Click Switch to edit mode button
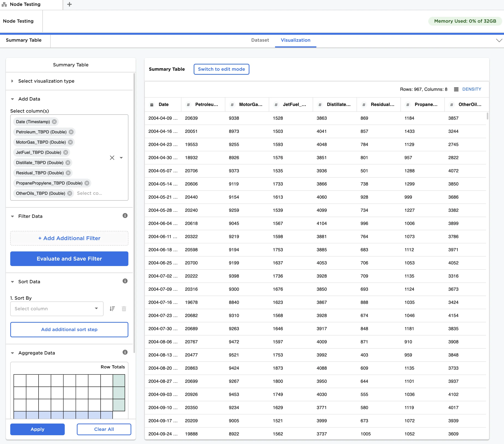The image size is (504, 444). 221,69
